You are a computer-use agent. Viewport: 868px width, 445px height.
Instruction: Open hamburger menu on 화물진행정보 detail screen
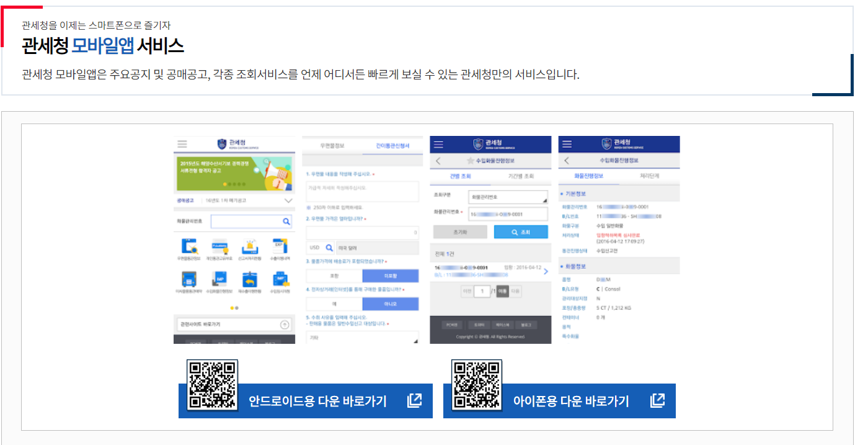(x=566, y=144)
